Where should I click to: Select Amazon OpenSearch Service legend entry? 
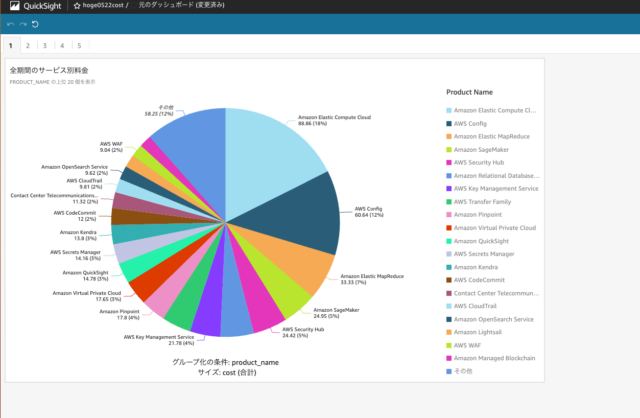(490, 319)
